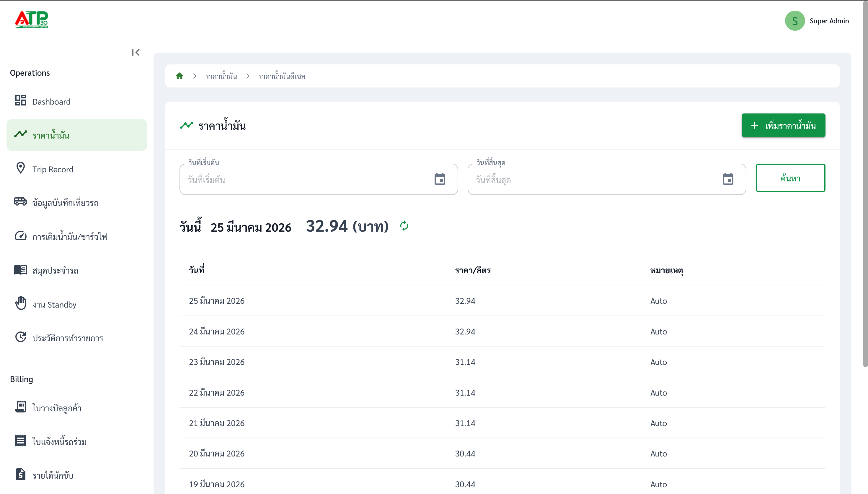
Task: Click price 30.44 in 20 มีนาคม row
Action: point(465,454)
